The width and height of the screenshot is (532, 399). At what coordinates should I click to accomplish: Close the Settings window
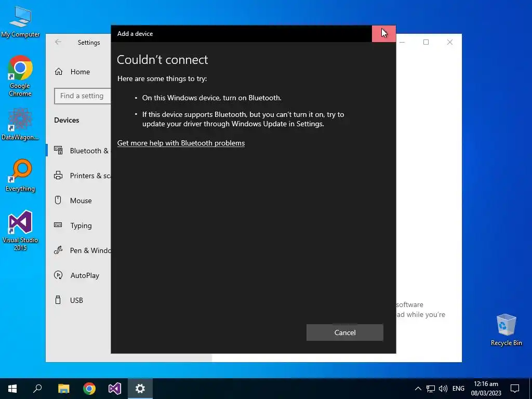click(x=450, y=42)
